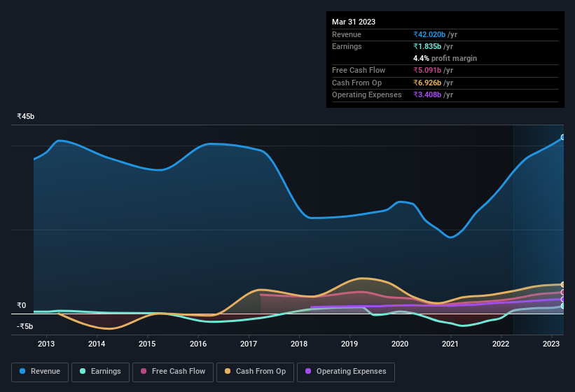This screenshot has height=392, width=575.
Task: Click the Cash From Op label in tooltip
Action: point(356,83)
